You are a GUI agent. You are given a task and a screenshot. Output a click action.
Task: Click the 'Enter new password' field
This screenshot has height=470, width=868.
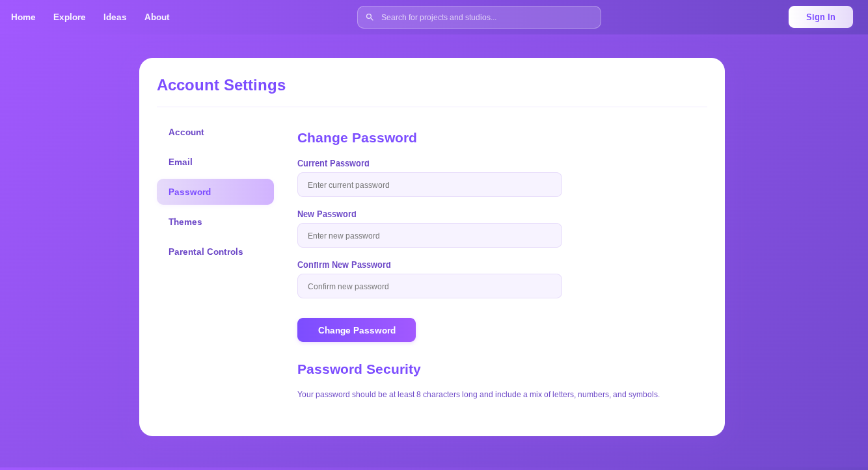pos(429,235)
